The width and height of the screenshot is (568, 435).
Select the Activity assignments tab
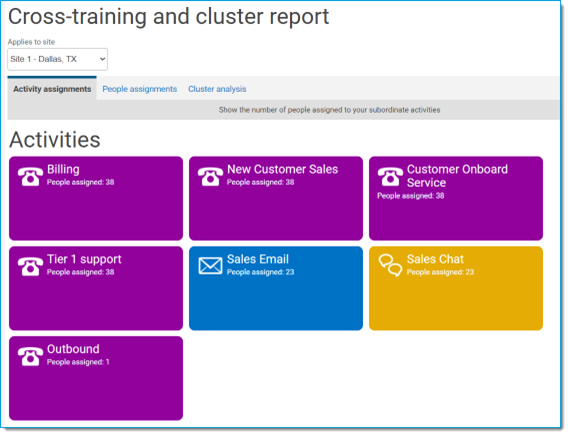click(x=52, y=89)
